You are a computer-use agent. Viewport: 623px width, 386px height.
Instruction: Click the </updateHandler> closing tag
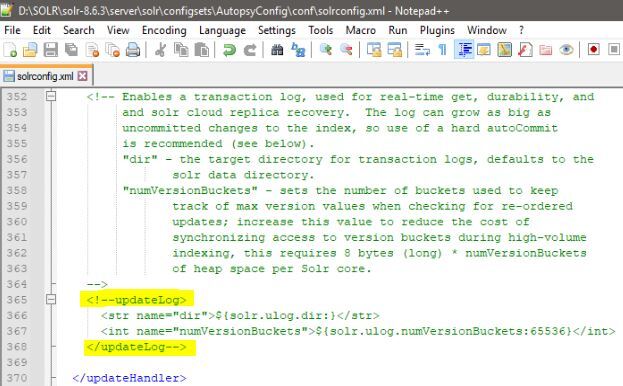[130, 378]
